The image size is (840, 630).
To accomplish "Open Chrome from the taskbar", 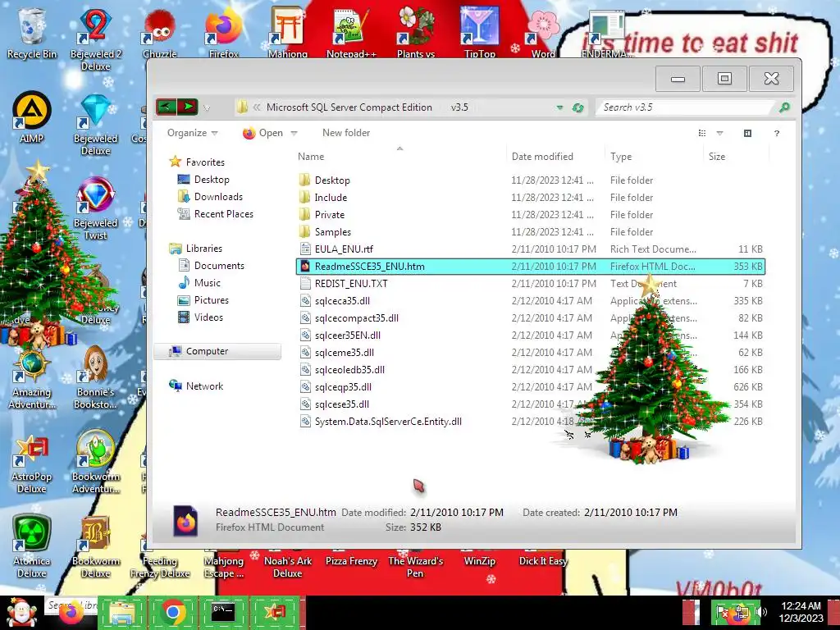I will click(172, 612).
